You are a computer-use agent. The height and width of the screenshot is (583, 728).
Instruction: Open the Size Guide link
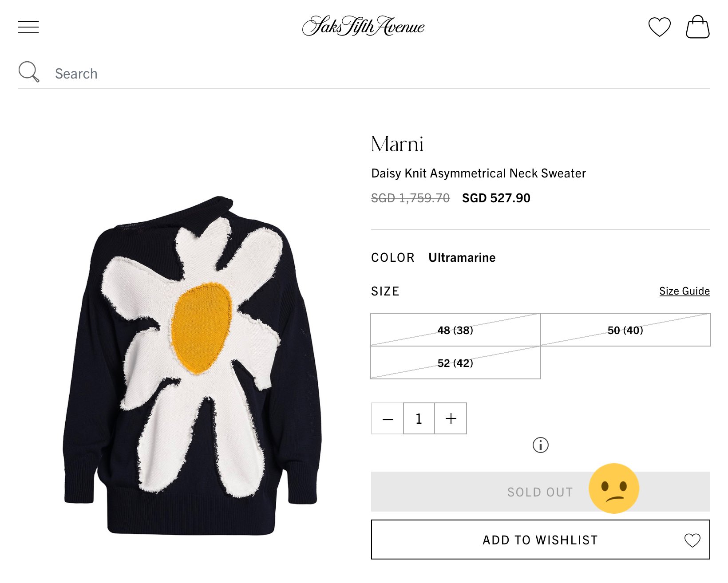(x=684, y=291)
